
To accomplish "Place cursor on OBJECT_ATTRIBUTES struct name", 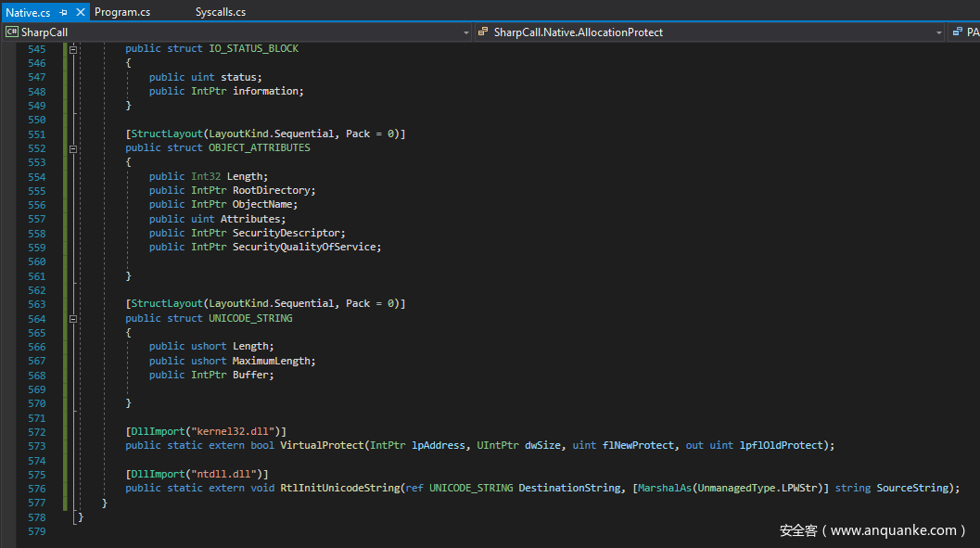I will coord(259,148).
